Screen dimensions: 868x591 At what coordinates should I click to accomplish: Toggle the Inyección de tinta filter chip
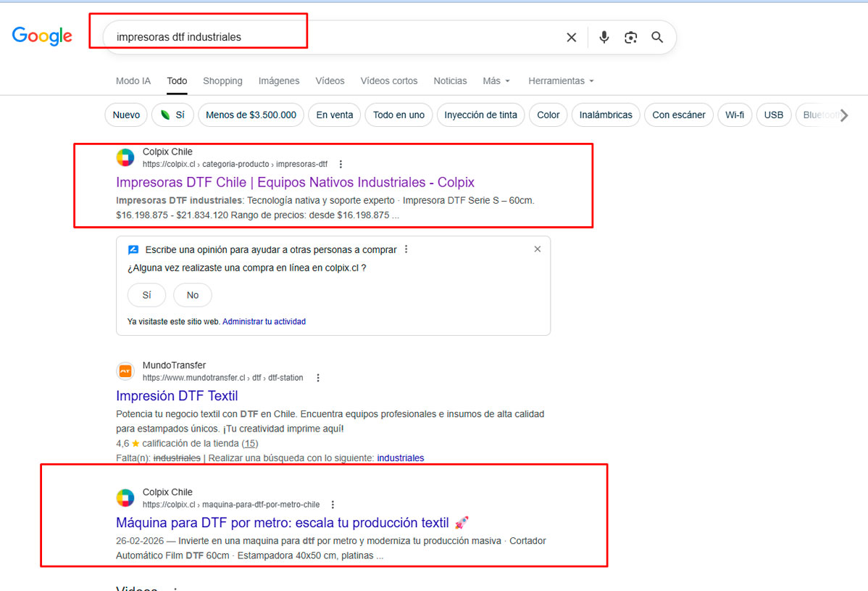(480, 115)
